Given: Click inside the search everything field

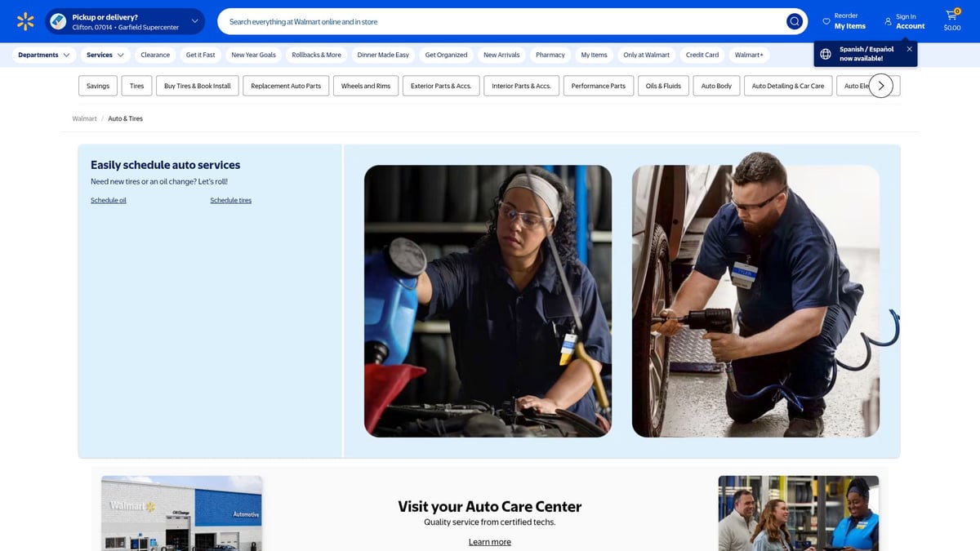Looking at the screenshot, I should click(x=490, y=21).
